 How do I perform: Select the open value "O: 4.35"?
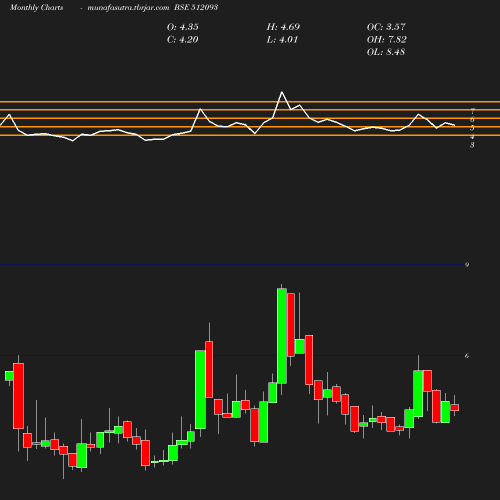(183, 27)
